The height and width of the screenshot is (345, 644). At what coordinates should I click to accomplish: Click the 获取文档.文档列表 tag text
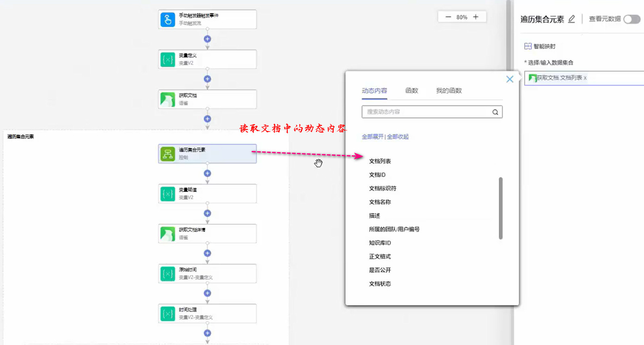[x=559, y=78]
